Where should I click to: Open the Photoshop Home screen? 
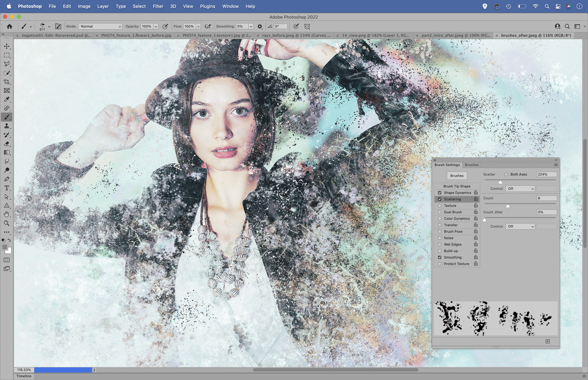click(9, 26)
